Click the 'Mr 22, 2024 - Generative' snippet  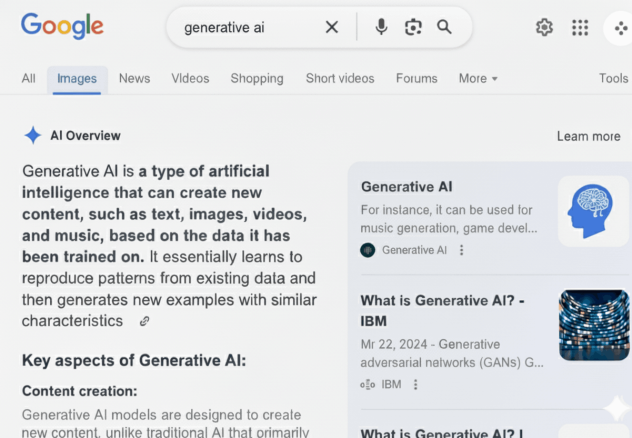tap(430, 345)
